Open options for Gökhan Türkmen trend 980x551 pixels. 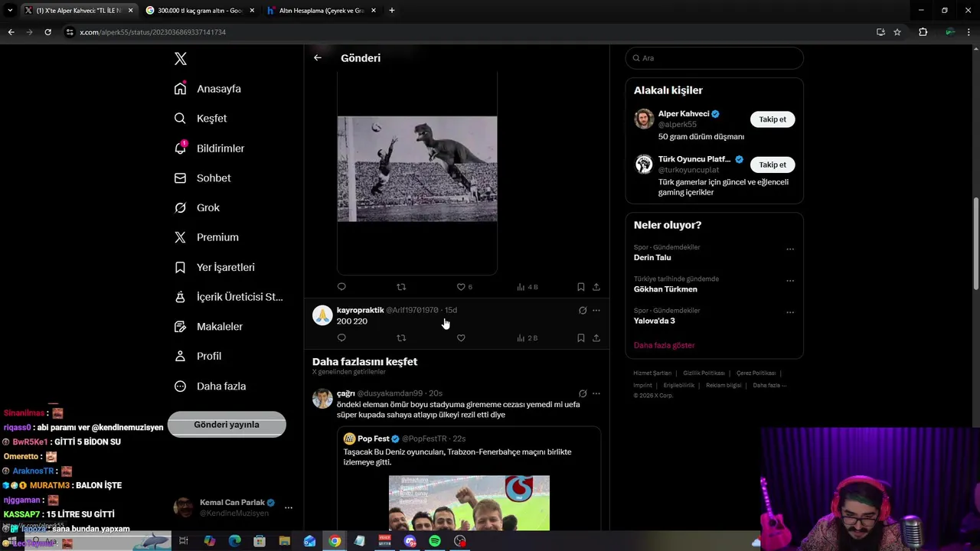click(x=790, y=281)
